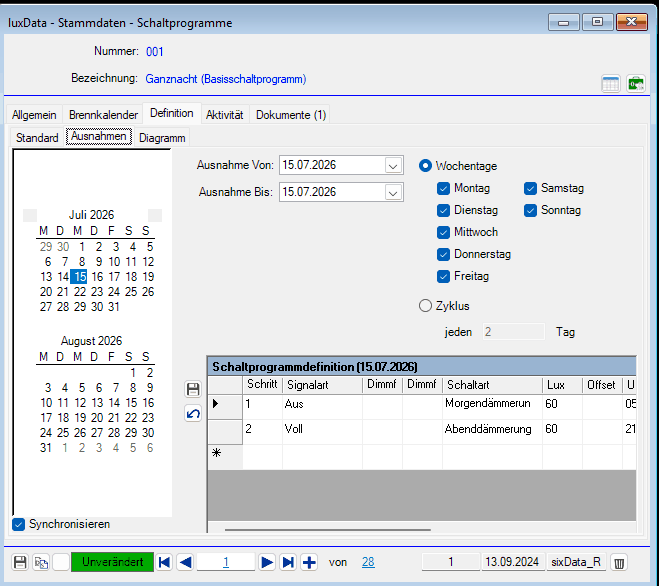Click the Bezeichnung value Ganznacht (Basisschaltprogramm)
659x586 pixels.
coord(226,79)
